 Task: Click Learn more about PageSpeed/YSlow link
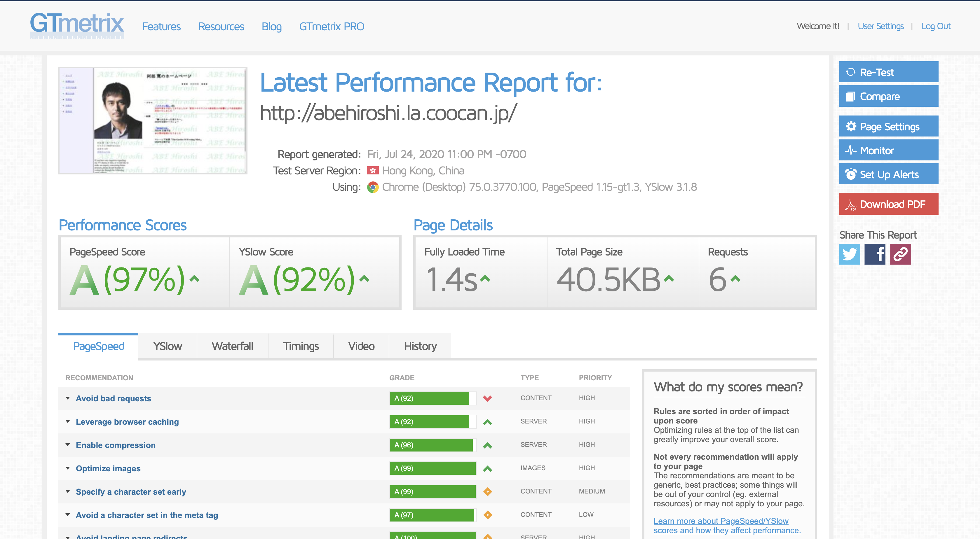pos(727,526)
